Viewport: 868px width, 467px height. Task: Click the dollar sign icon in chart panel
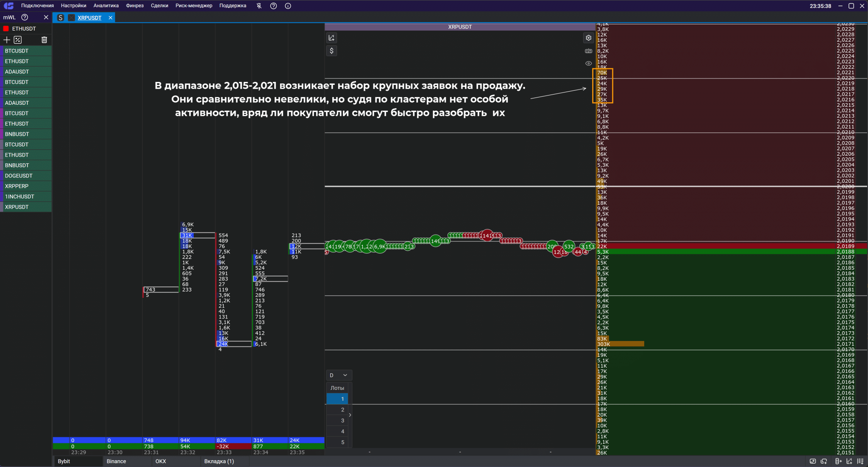pyautogui.click(x=331, y=51)
